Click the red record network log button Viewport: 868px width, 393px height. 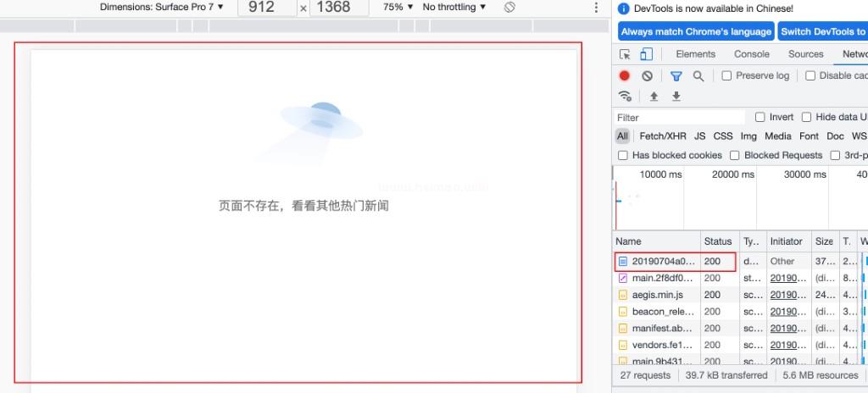point(625,75)
